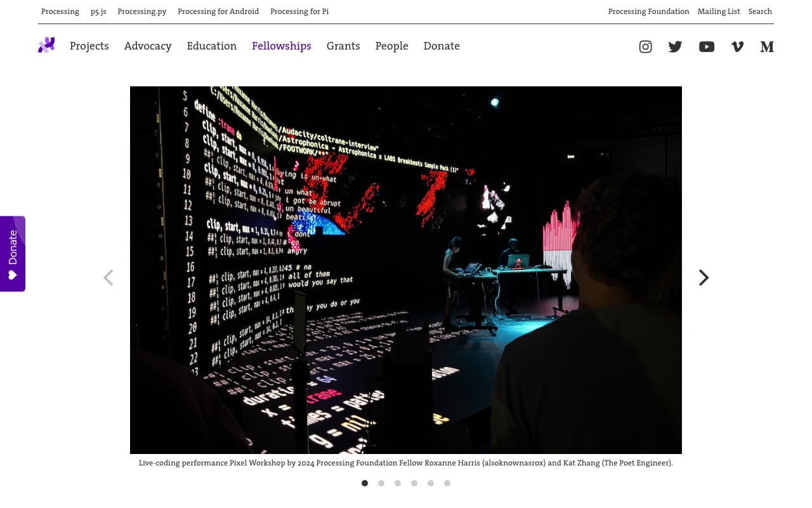Viewport: 812px width, 508px height.
Task: Open the Instagram profile icon
Action: point(645,46)
